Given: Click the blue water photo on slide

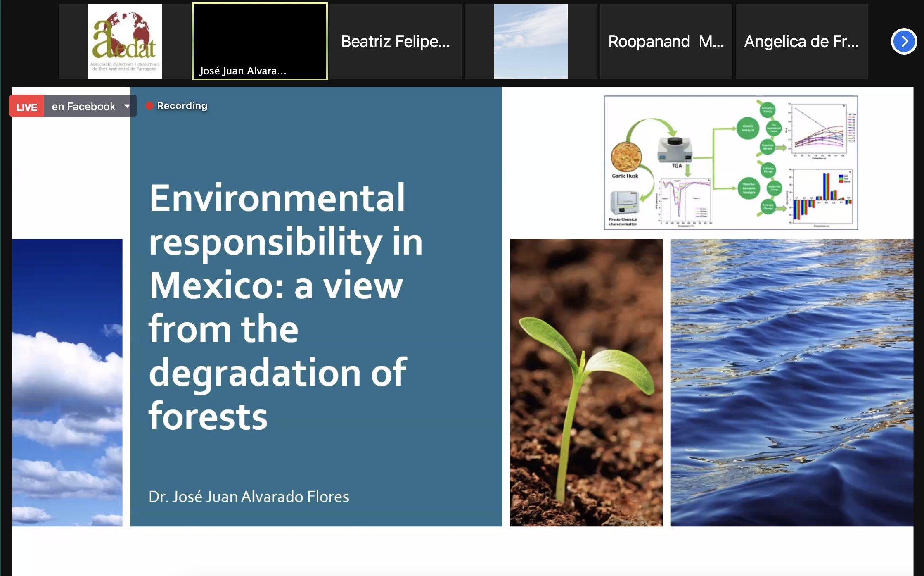Looking at the screenshot, I should pyautogui.click(x=791, y=382).
